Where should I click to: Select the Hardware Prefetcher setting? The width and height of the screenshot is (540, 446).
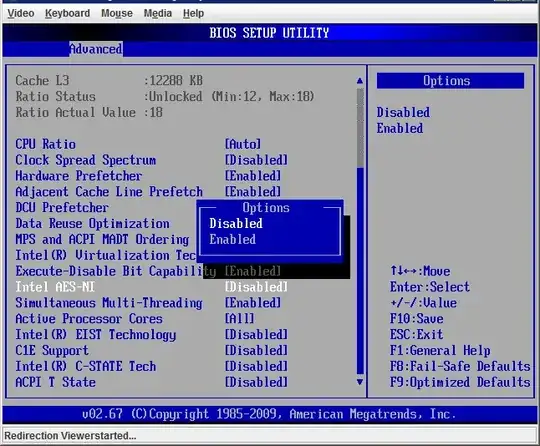[79, 176]
